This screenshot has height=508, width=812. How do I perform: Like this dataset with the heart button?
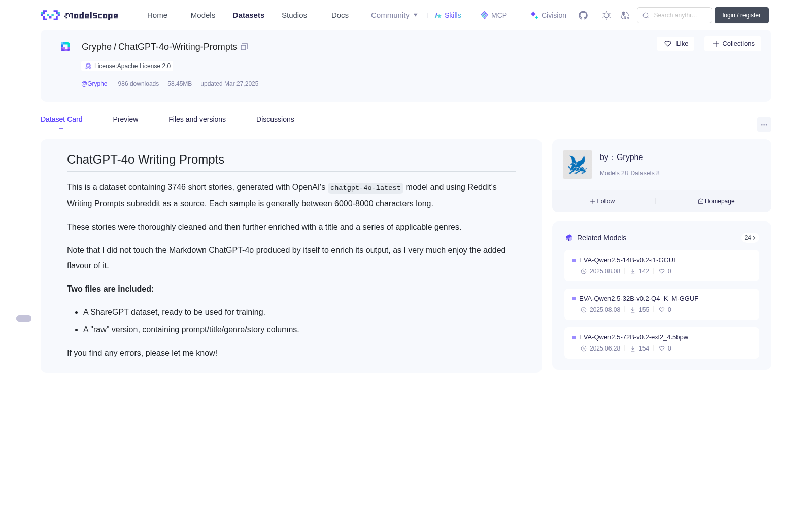pyautogui.click(x=675, y=44)
